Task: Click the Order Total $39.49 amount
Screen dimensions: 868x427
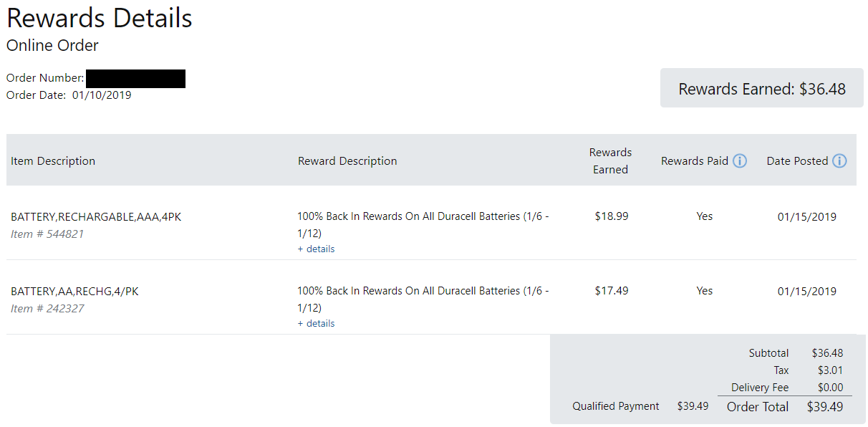Action: (824, 407)
